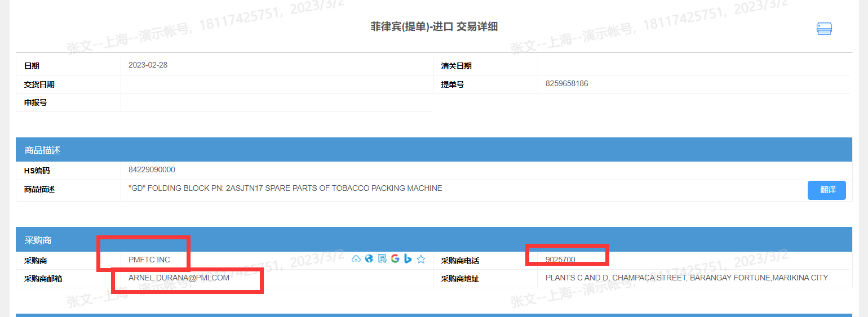Viewport: 868px width, 317px height.
Task: Click the 日期 field label
Action: (x=32, y=66)
